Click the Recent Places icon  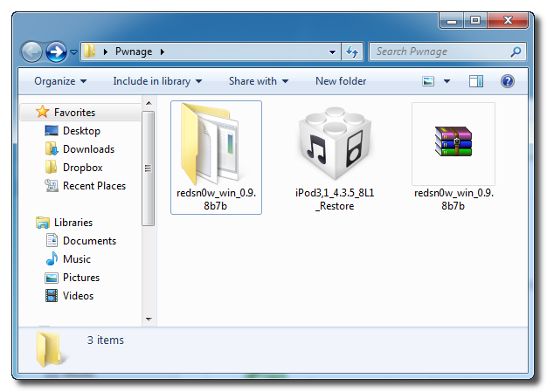click(52, 185)
